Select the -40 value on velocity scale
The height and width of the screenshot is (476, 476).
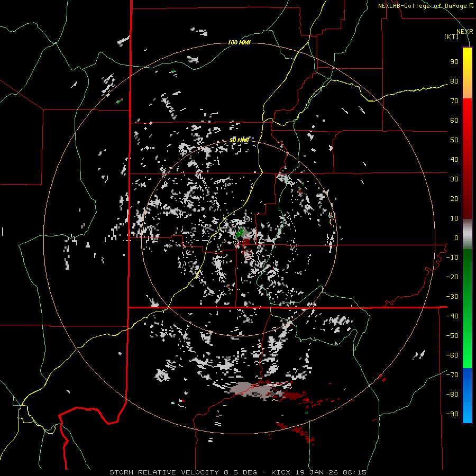[452, 316]
